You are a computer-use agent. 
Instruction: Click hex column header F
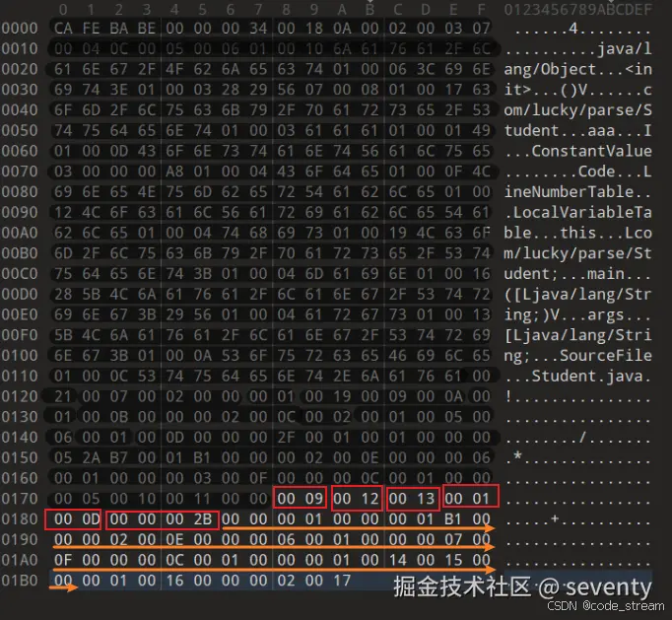click(481, 9)
